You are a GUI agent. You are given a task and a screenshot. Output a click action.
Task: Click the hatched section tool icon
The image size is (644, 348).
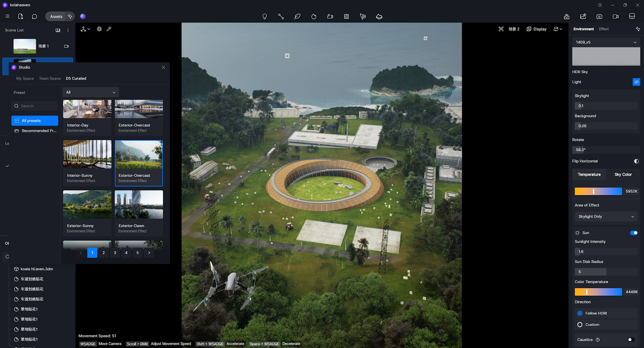pyautogui.click(x=347, y=16)
